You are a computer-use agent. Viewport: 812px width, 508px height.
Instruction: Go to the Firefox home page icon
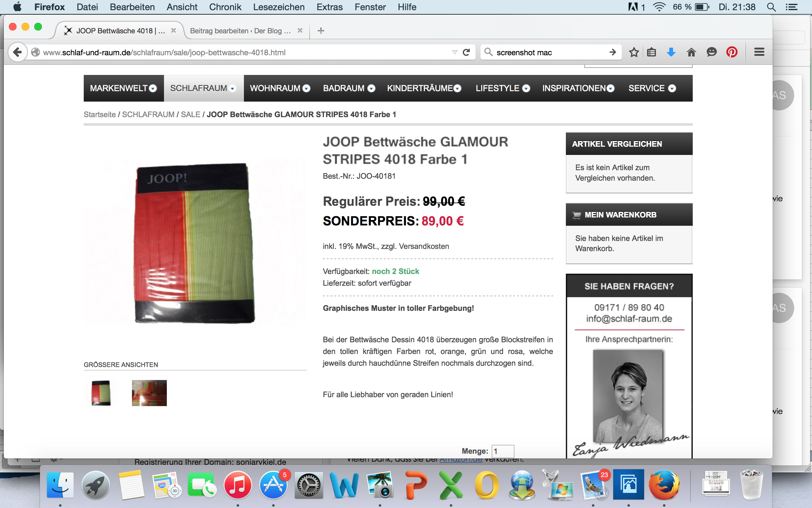[691, 52]
